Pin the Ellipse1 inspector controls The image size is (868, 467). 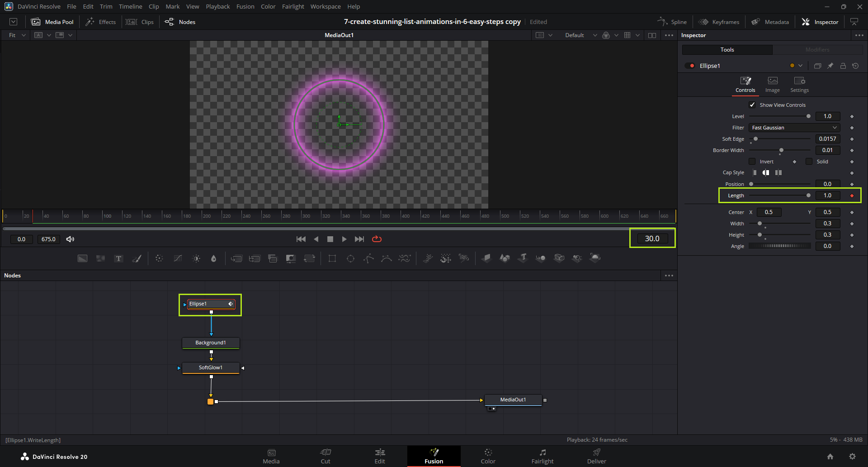830,66
